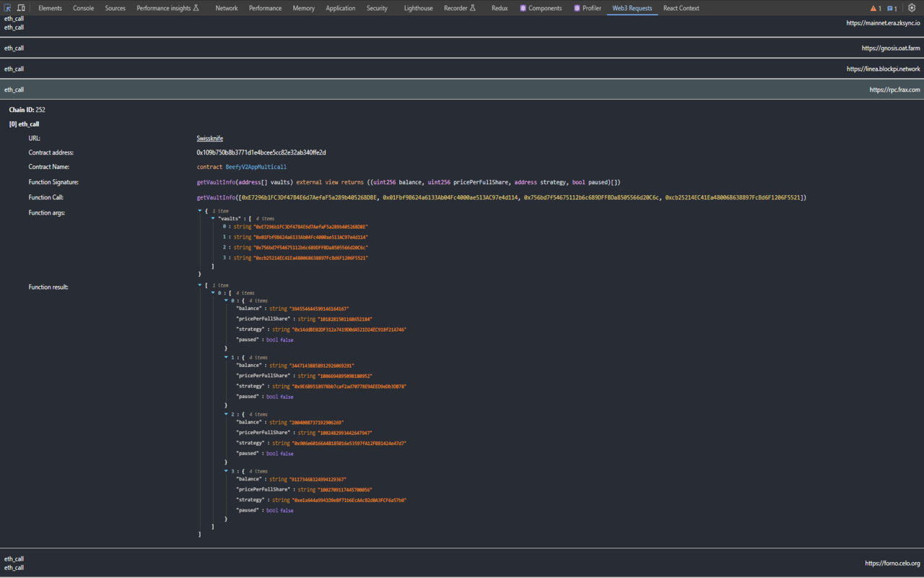The width and height of the screenshot is (924, 578).
Task: Open the Redux tab
Action: 499,9
